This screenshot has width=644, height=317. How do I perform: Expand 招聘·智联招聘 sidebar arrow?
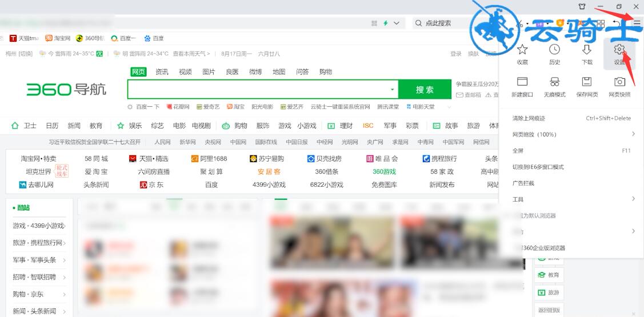tap(65, 277)
